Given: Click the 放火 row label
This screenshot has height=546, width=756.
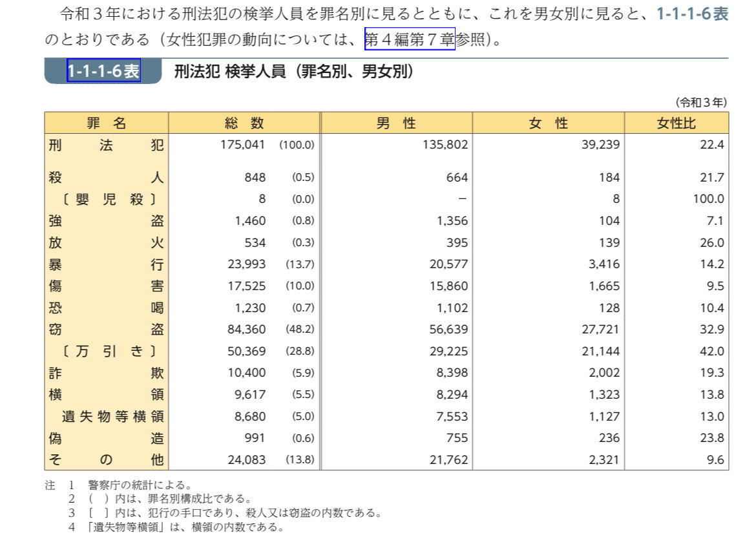Looking at the screenshot, I should 106,242.
